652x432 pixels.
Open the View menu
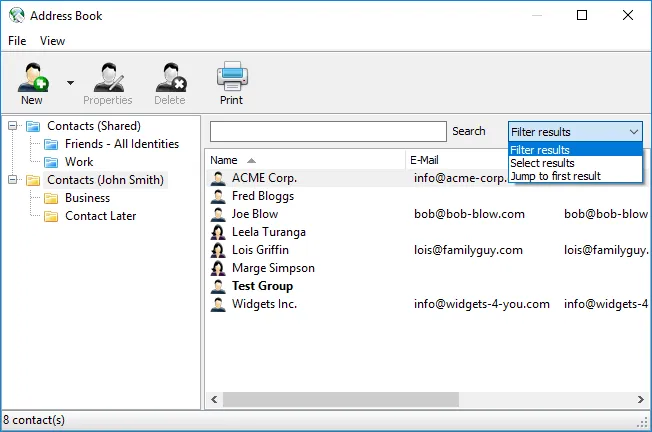(x=53, y=41)
